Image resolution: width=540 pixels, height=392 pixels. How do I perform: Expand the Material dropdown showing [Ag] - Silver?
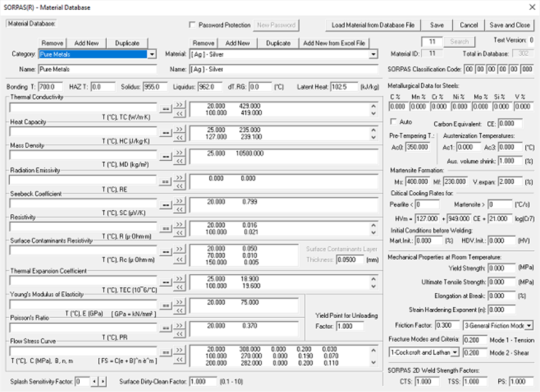click(372, 55)
